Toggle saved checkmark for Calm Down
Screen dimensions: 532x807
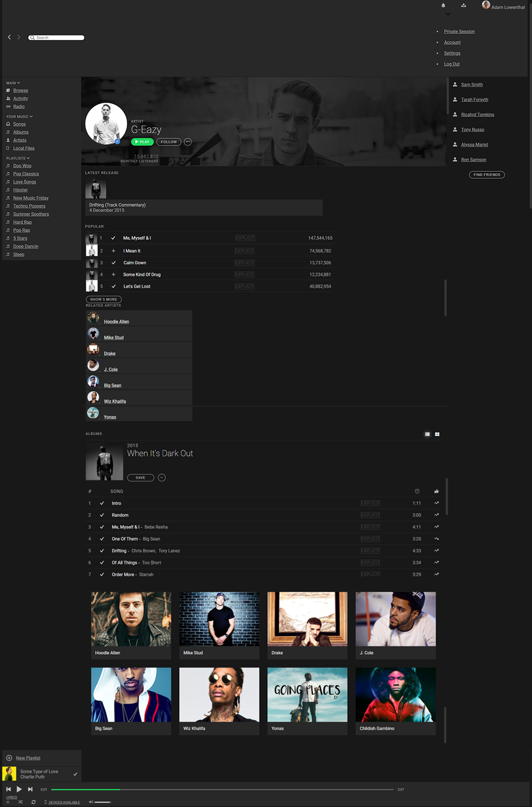point(113,263)
